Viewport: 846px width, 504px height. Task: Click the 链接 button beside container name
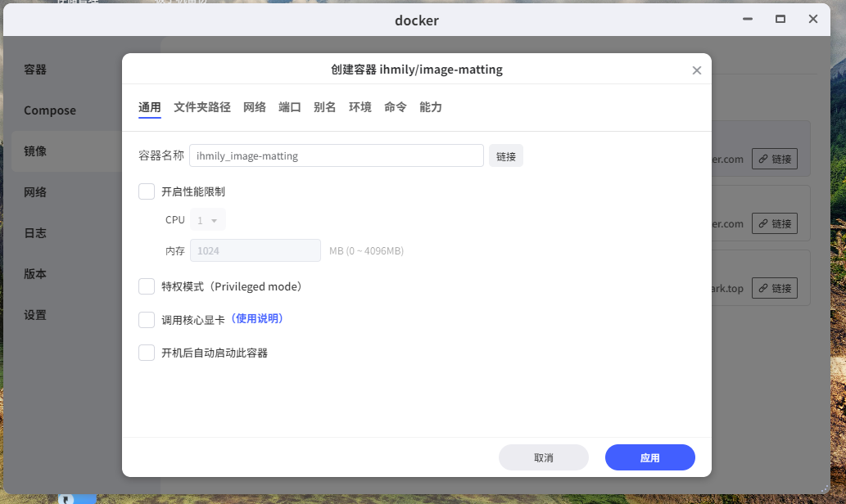(506, 155)
